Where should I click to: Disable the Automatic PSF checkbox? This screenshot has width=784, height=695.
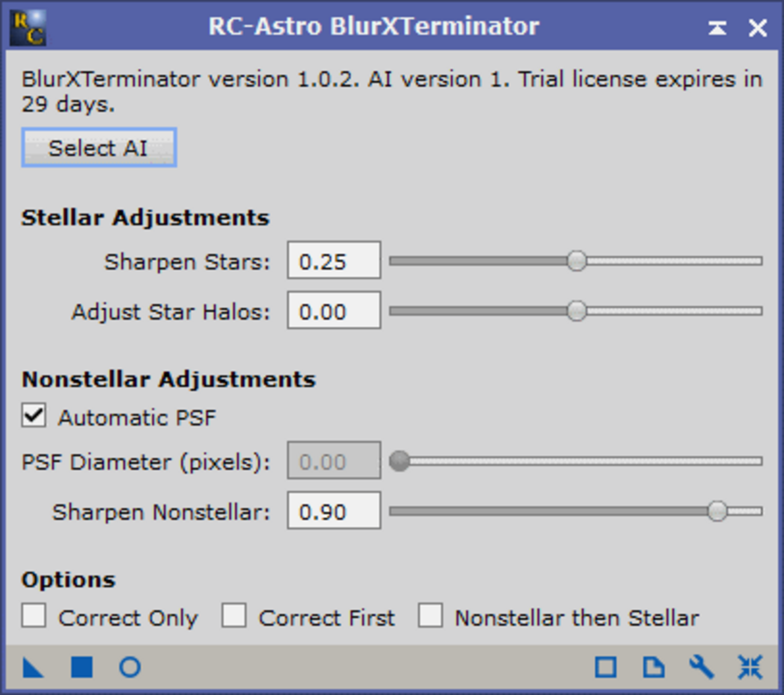click(34, 416)
